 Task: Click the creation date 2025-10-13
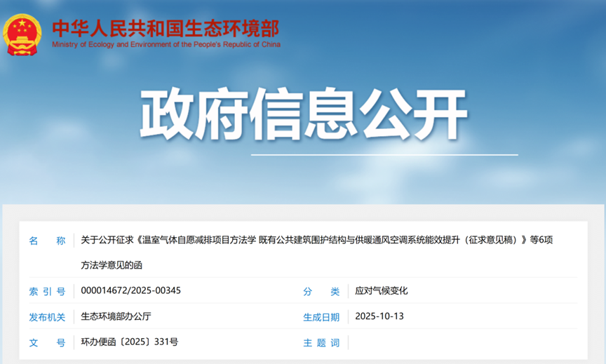(x=379, y=316)
